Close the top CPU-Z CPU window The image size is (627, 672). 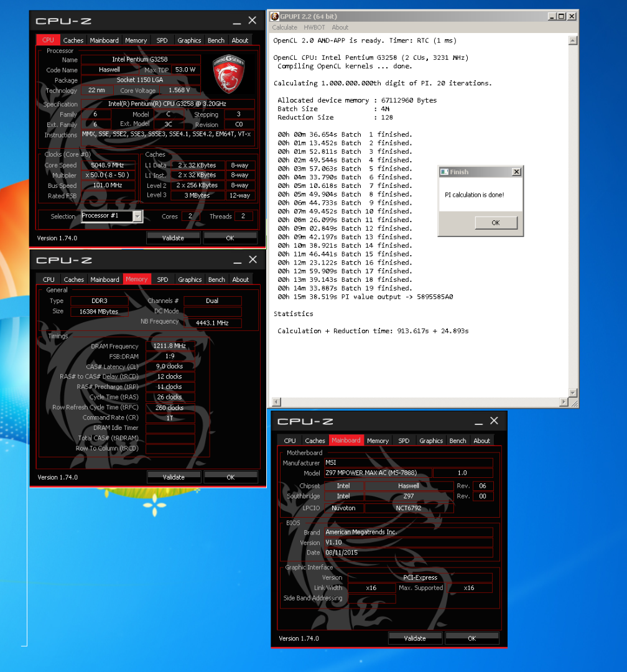click(x=253, y=20)
